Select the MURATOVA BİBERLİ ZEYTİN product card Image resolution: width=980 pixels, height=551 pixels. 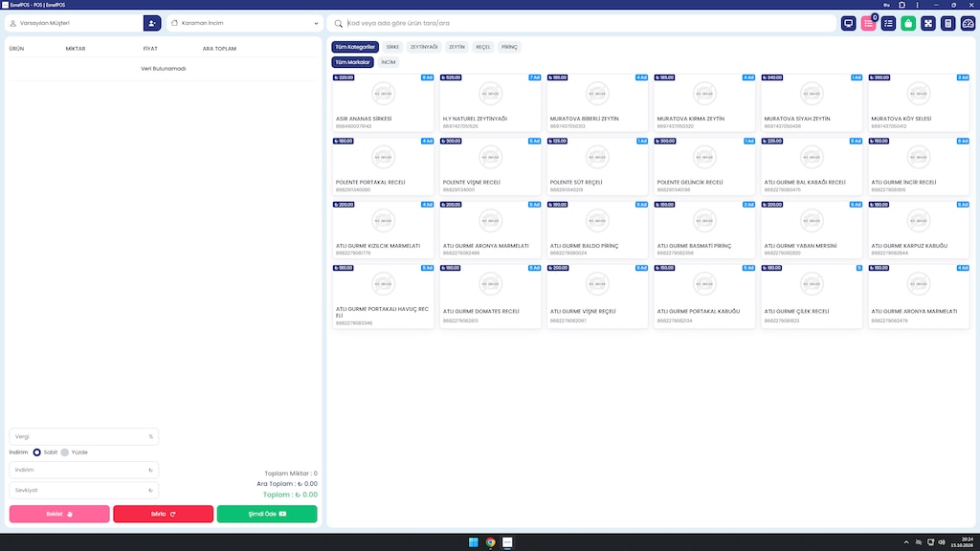coord(597,102)
